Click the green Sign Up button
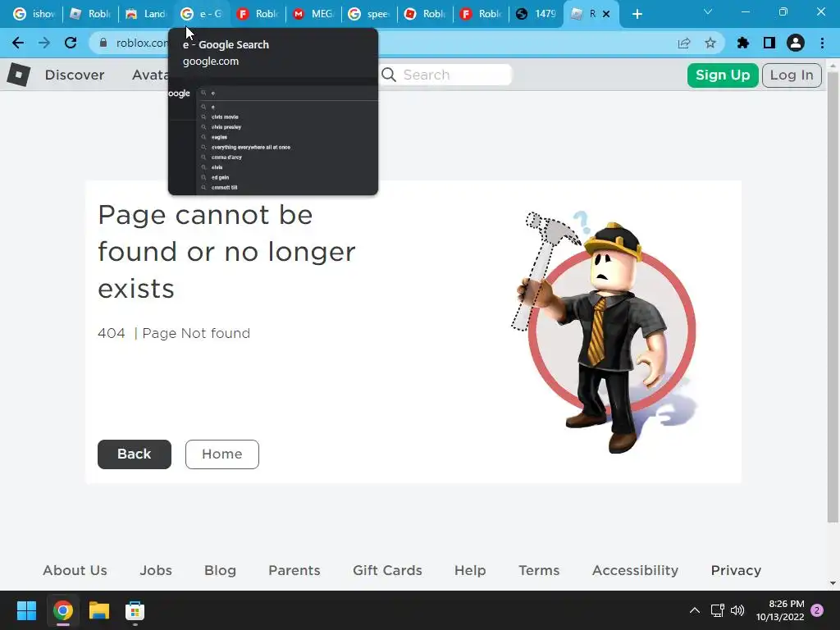Image resolution: width=840 pixels, height=630 pixels. point(723,75)
